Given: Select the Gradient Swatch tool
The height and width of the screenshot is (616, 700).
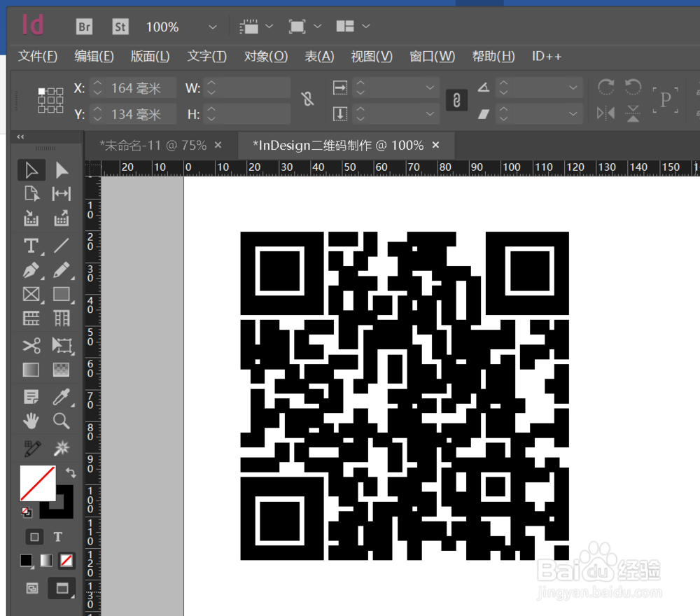Looking at the screenshot, I should click(x=31, y=370).
